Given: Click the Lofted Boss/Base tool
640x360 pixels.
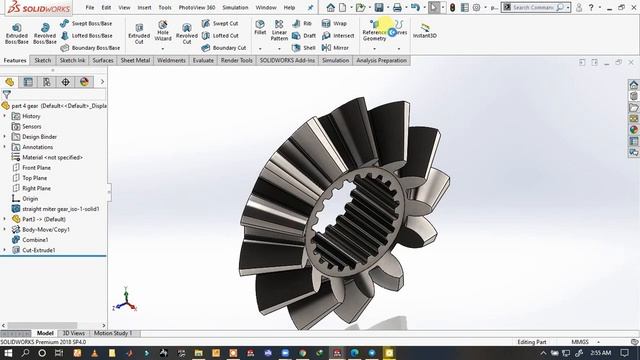Looking at the screenshot, I should pos(86,36).
